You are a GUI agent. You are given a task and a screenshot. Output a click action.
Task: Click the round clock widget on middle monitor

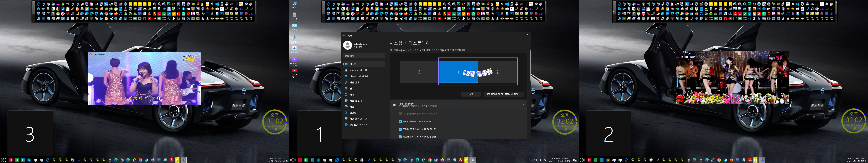click(565, 122)
